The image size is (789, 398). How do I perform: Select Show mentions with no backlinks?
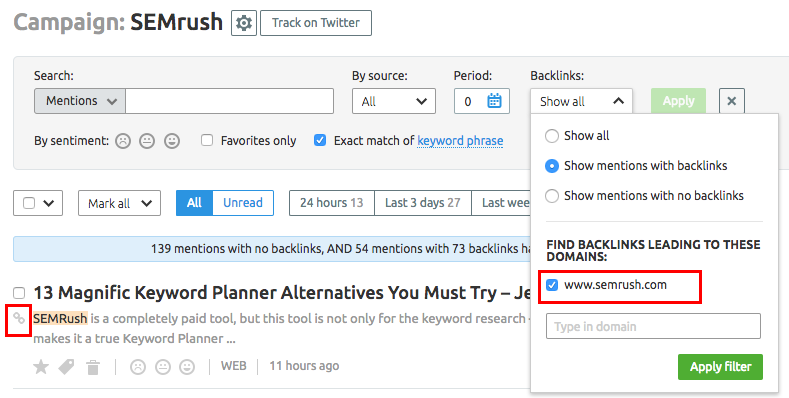click(x=552, y=196)
